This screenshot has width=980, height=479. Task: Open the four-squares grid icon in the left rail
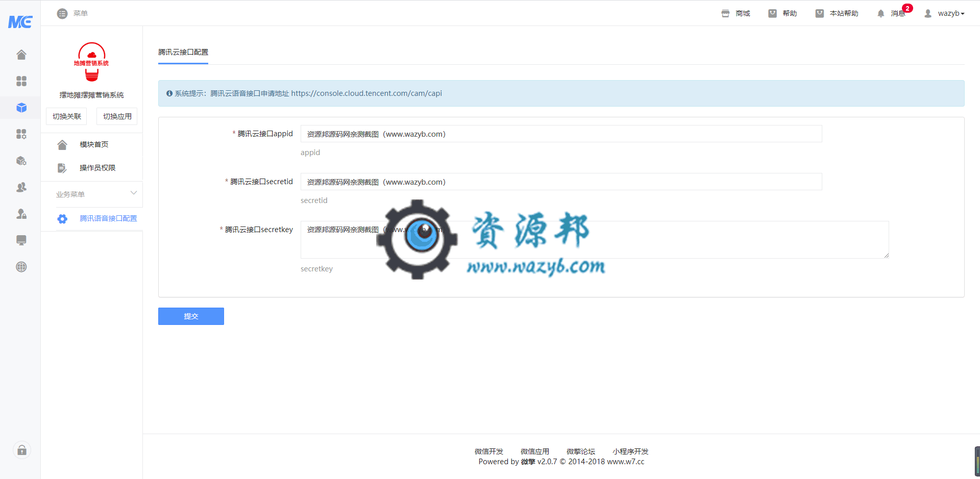pos(21,81)
